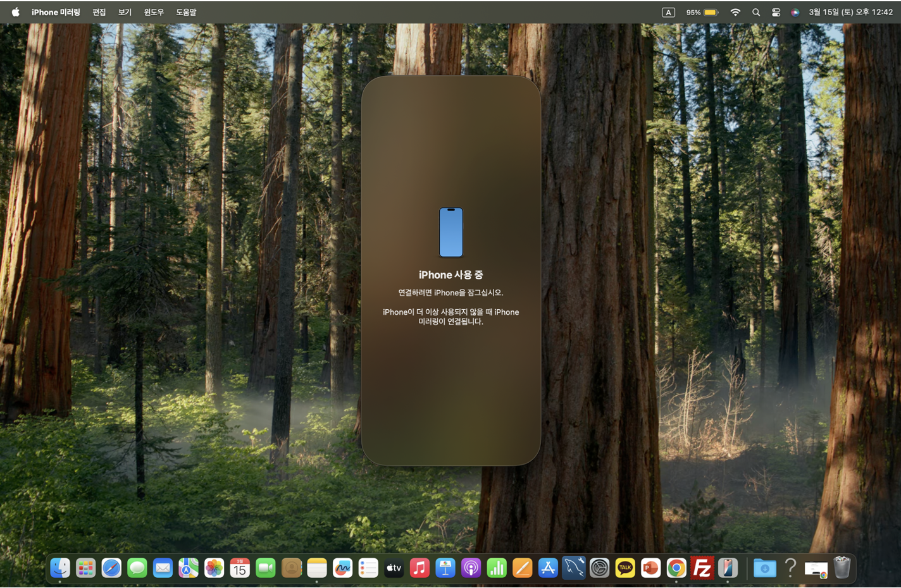Launch FileZilla from the Dock
The width and height of the screenshot is (901, 588).
[x=702, y=568]
